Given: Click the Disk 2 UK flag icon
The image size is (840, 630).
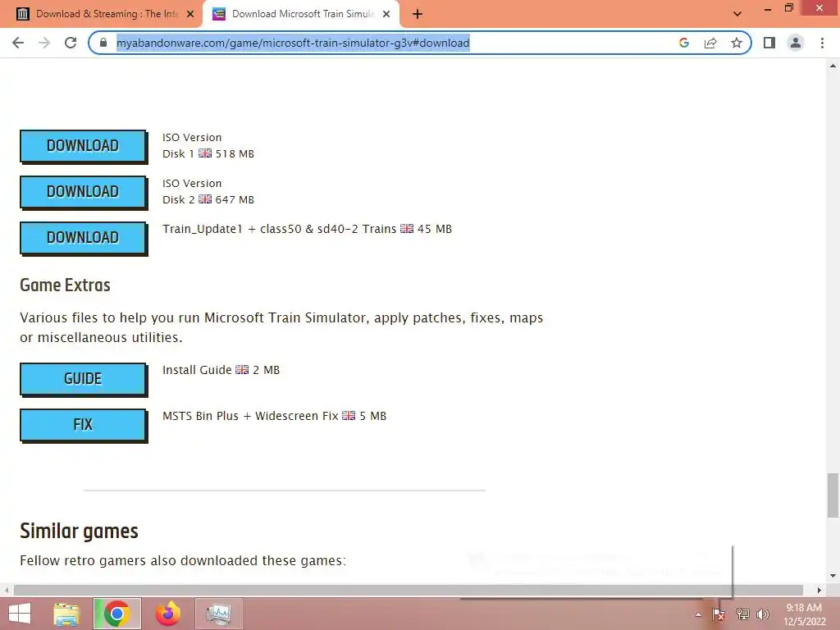Looking at the screenshot, I should click(x=205, y=199).
